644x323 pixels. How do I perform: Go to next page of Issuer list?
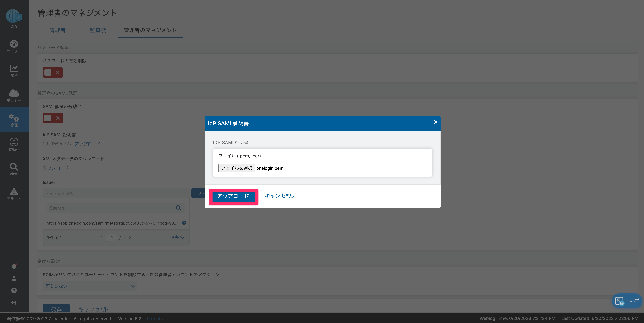[130, 237]
